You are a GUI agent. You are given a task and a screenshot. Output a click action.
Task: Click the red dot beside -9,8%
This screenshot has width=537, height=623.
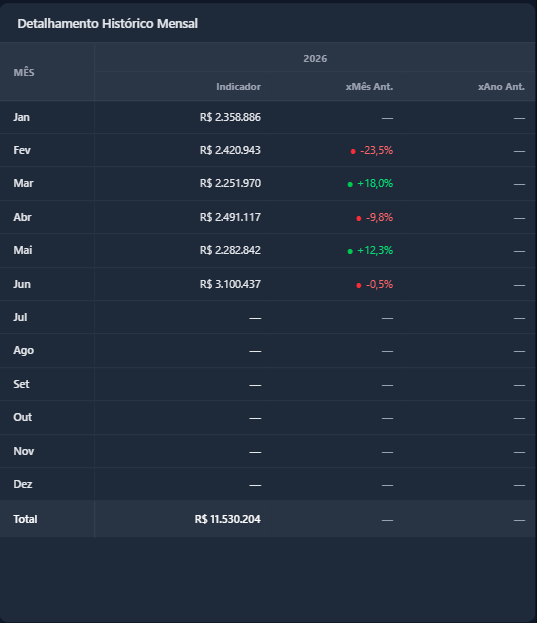click(x=359, y=219)
